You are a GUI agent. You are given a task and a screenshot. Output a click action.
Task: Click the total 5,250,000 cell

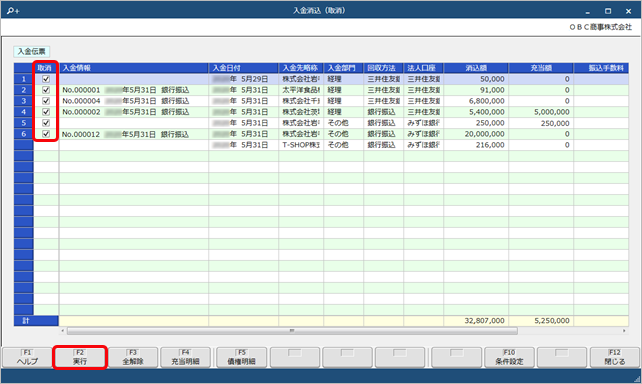pos(541,321)
